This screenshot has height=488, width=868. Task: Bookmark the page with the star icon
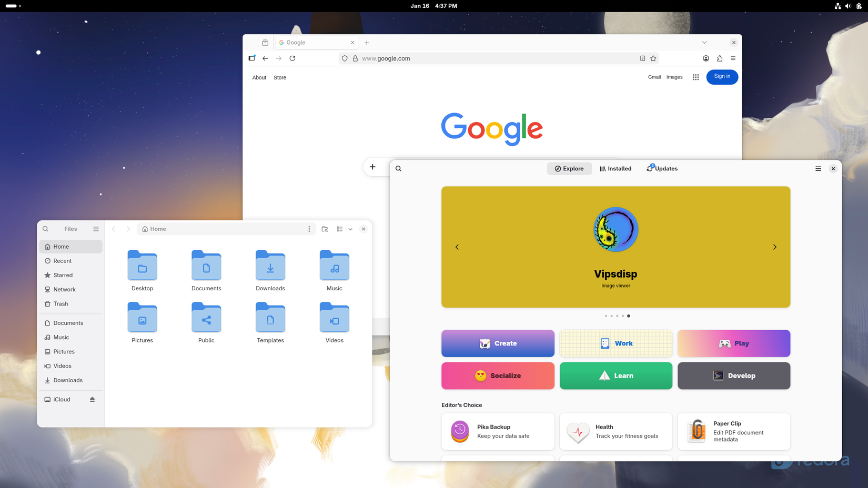click(653, 58)
